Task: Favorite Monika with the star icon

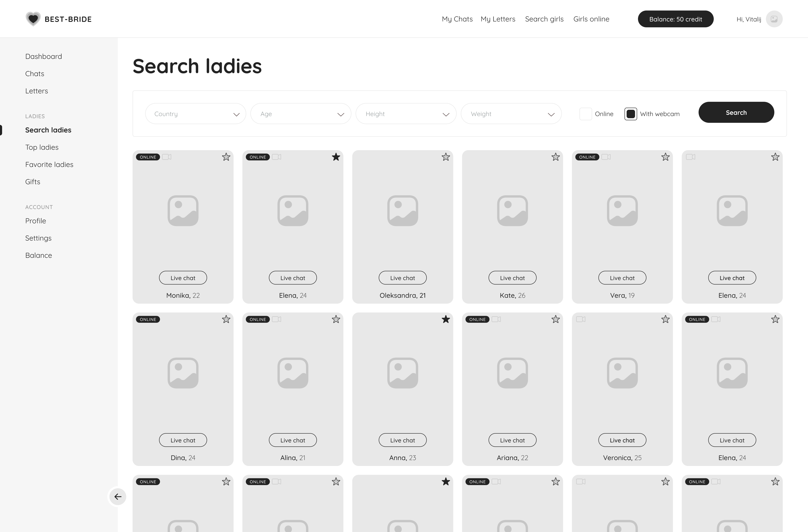Action: point(226,157)
